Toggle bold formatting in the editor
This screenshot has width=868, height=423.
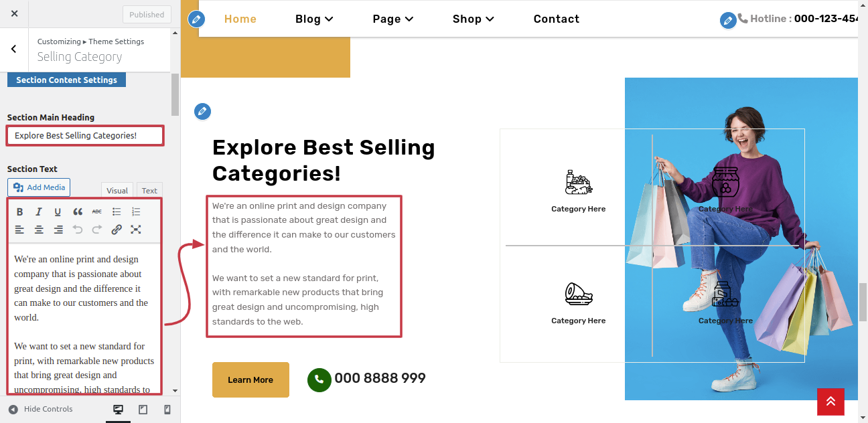20,212
